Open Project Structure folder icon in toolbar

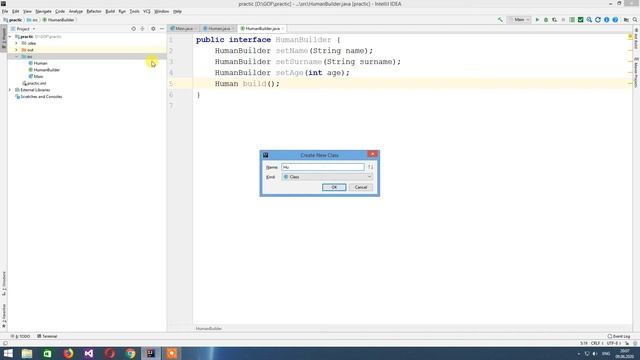(x=626, y=20)
